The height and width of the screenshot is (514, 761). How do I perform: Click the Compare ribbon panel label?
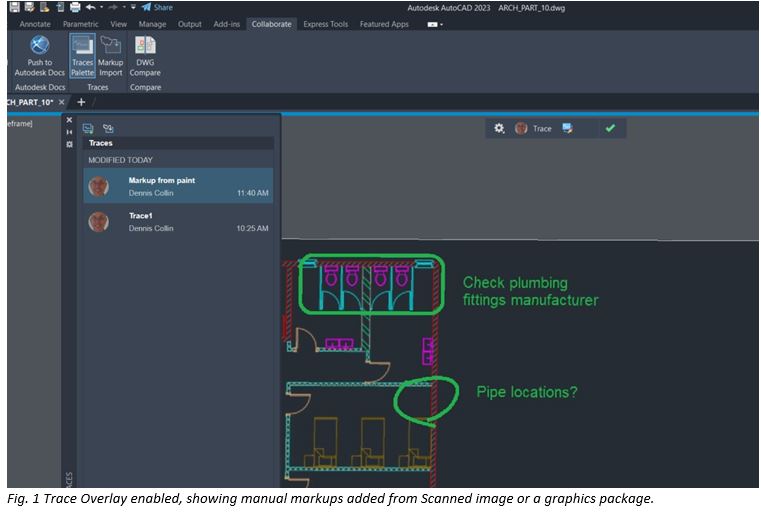[146, 87]
